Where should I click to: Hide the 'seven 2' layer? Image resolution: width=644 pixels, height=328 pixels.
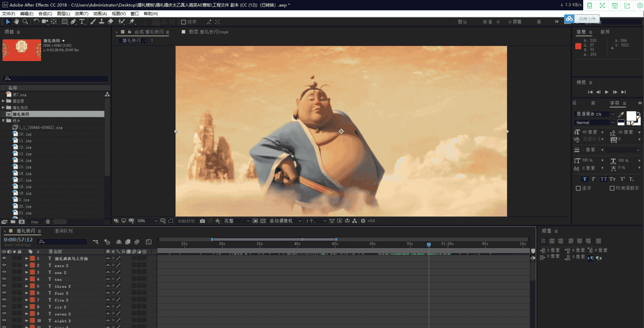pos(4,314)
